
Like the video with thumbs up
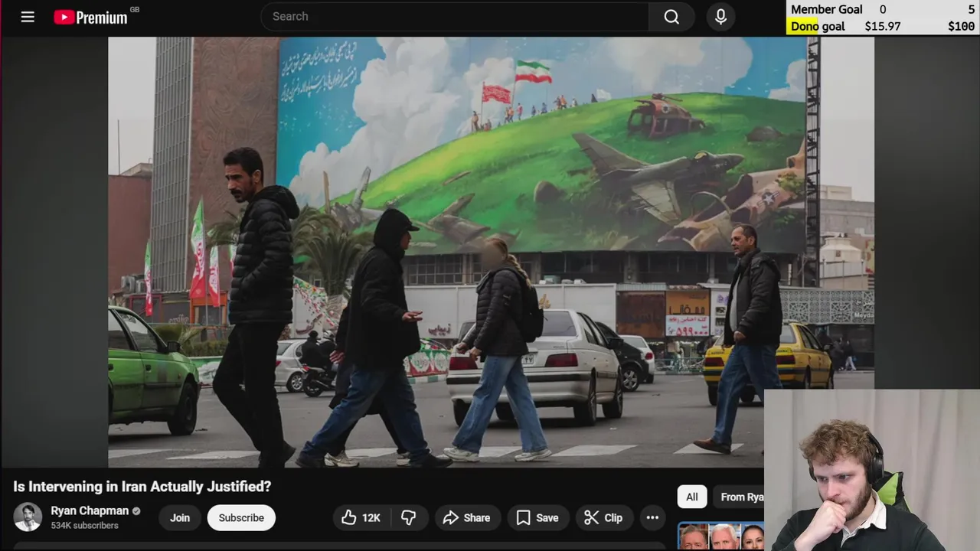(361, 518)
